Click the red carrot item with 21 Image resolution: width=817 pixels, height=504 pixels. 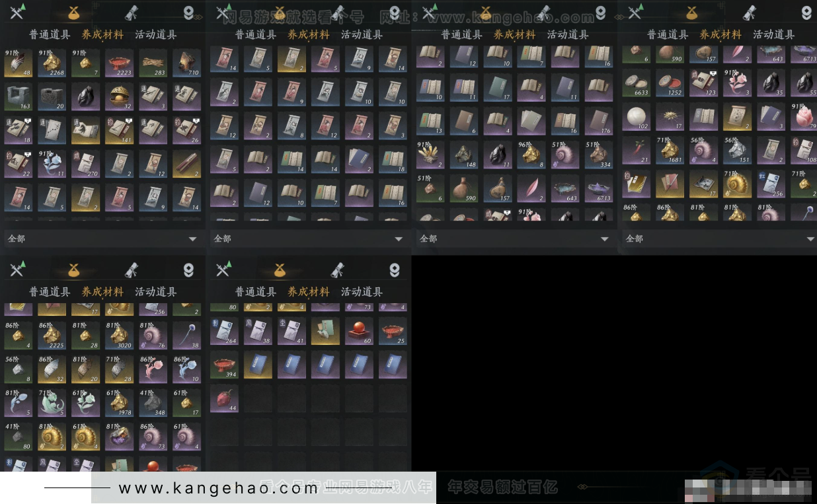636,150
